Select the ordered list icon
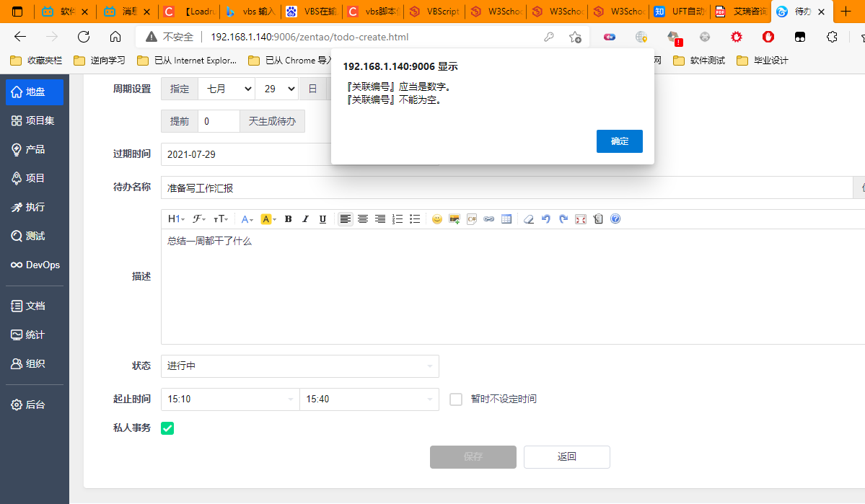The height and width of the screenshot is (504, 865). [398, 219]
